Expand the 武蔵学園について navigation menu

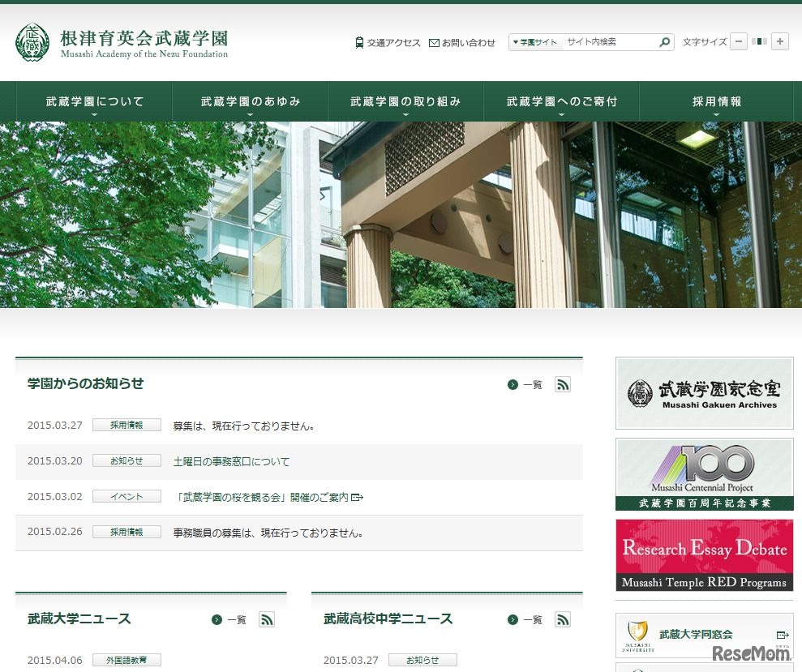[93, 100]
